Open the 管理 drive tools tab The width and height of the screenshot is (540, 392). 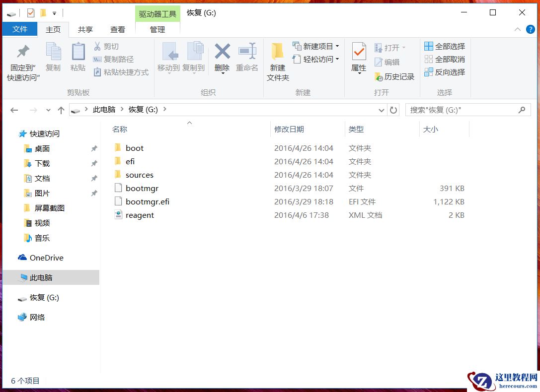click(x=157, y=29)
